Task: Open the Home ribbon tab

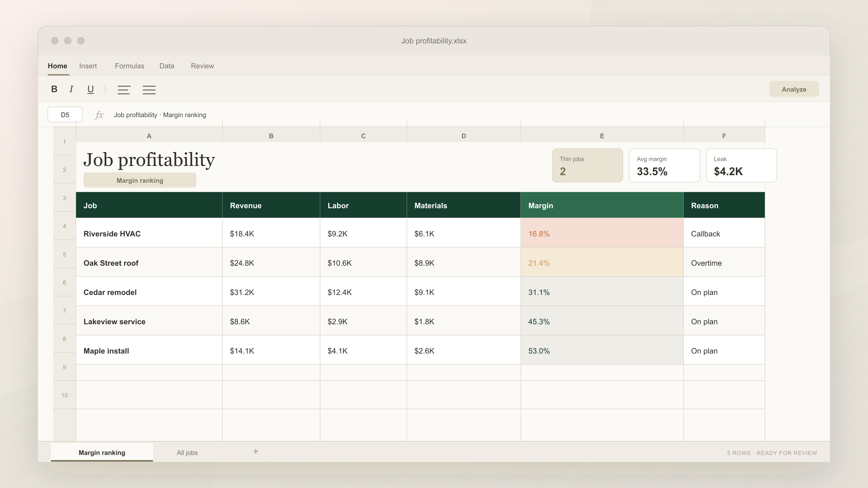Action: click(x=57, y=66)
